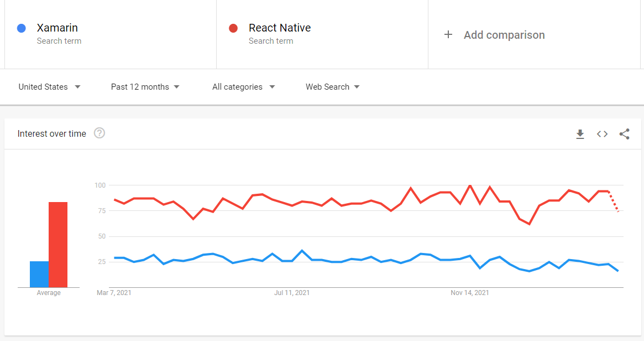The height and width of the screenshot is (341, 644).
Task: Click the blue dot beside Xamarin
Action: point(21,28)
